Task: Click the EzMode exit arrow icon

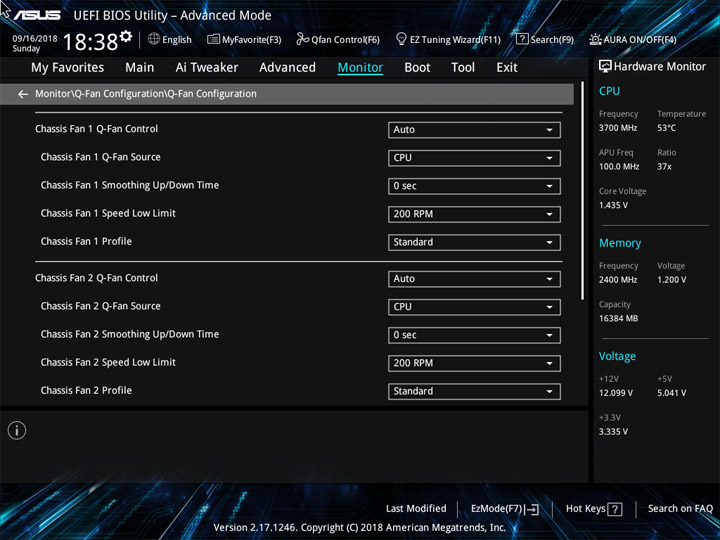Action: click(531, 509)
